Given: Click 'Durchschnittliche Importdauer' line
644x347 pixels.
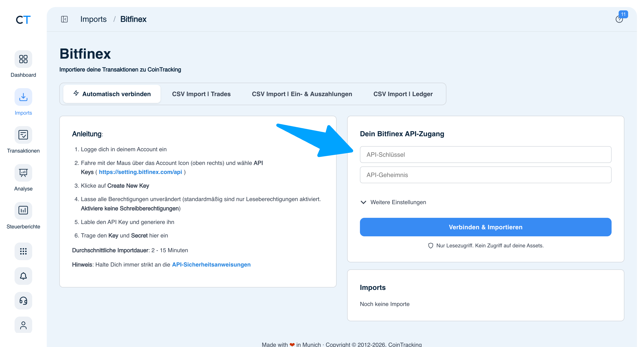Looking at the screenshot, I should coord(130,250).
